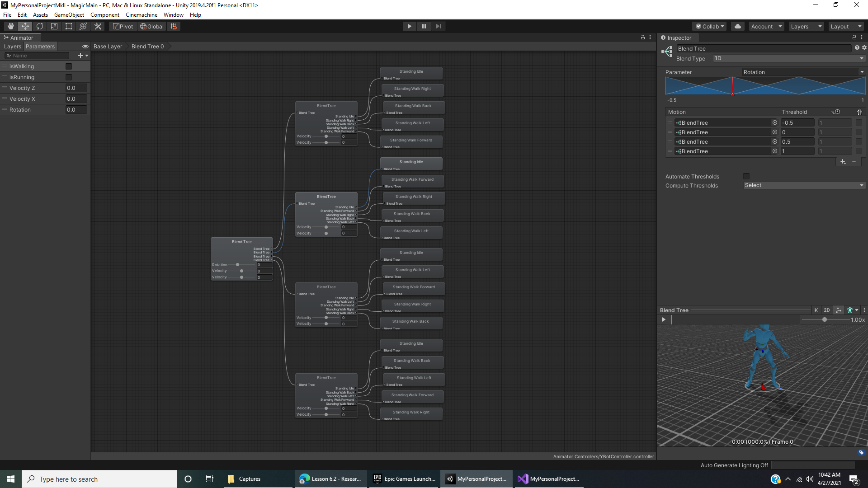868x488 pixels.
Task: Toggle Pivot mode in the toolbar
Action: coord(123,26)
